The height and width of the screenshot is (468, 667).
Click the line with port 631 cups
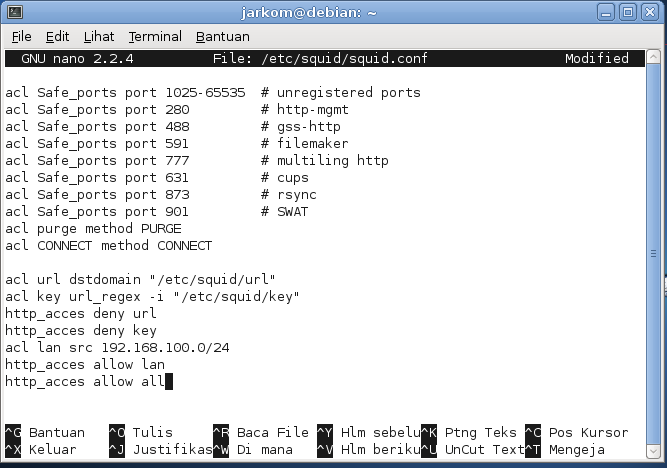pyautogui.click(x=157, y=178)
